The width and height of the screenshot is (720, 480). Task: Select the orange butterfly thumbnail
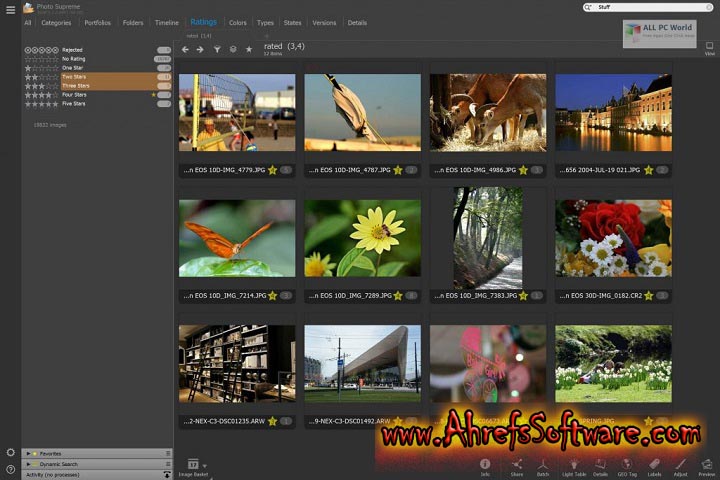click(237, 238)
